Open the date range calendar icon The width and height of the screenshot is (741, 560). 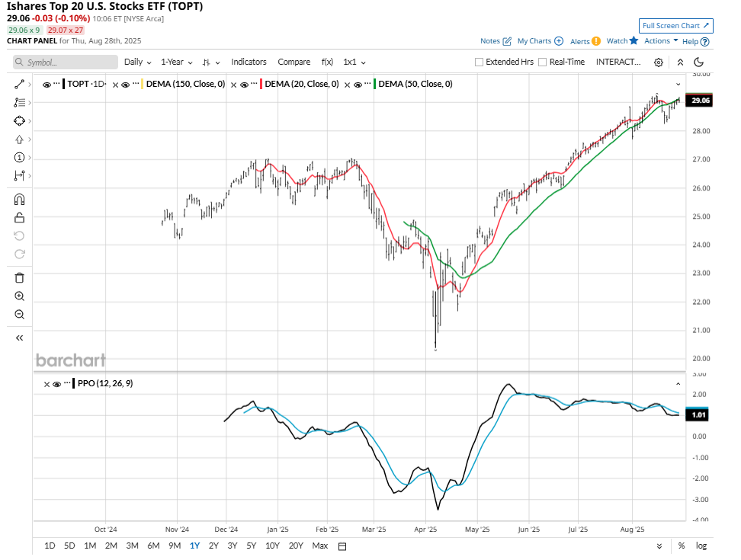point(342,546)
